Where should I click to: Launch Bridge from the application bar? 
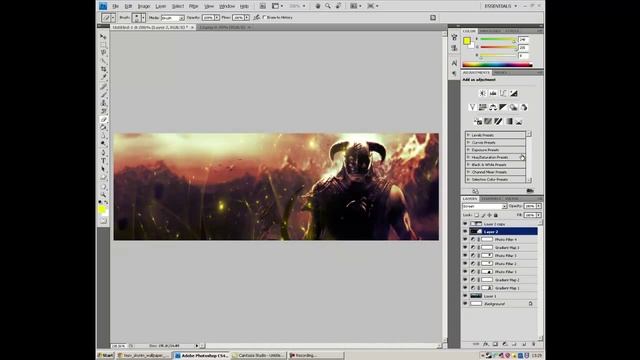263,6
